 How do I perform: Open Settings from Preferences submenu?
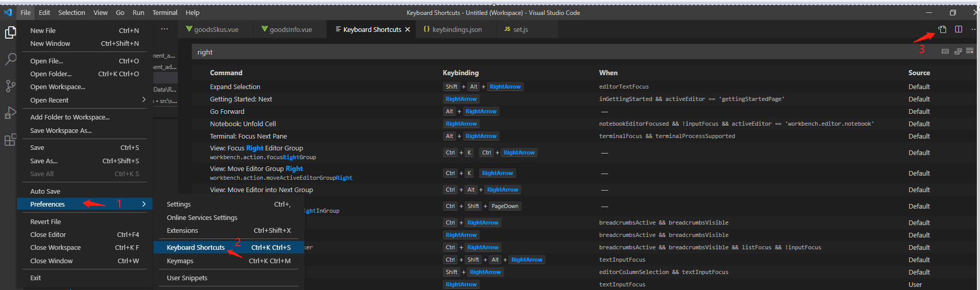pos(229,204)
